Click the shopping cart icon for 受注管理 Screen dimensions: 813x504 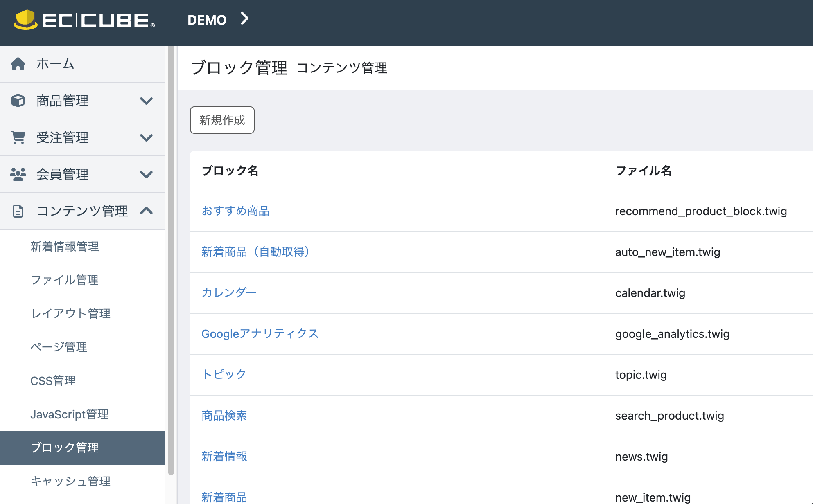pos(18,137)
